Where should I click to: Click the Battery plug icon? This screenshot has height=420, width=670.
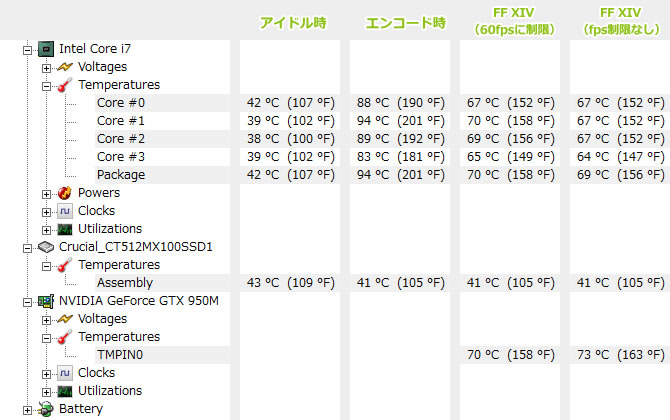click(x=46, y=409)
